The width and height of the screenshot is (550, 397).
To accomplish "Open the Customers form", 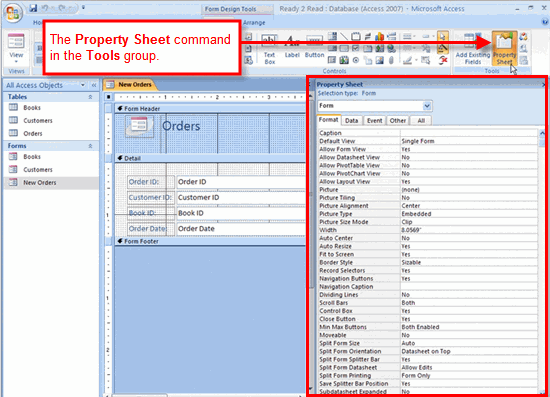I will pyautogui.click(x=38, y=170).
